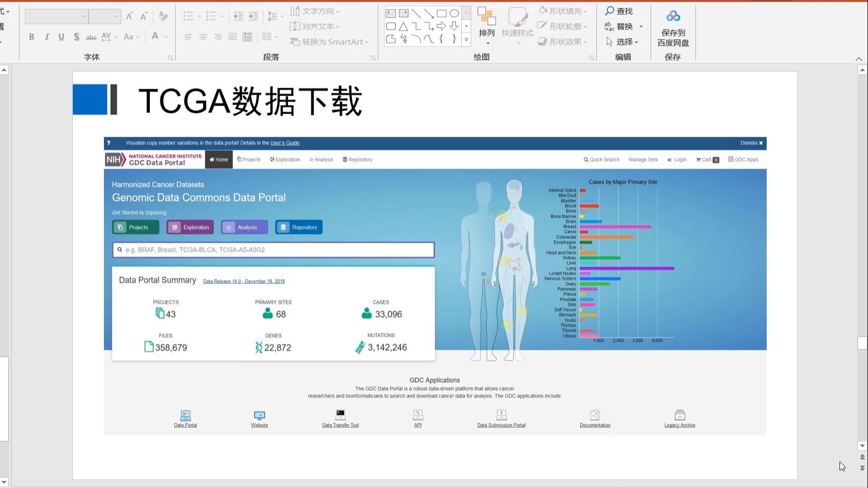The height and width of the screenshot is (488, 868).
Task: Pick the arc shape
Action: point(416,39)
